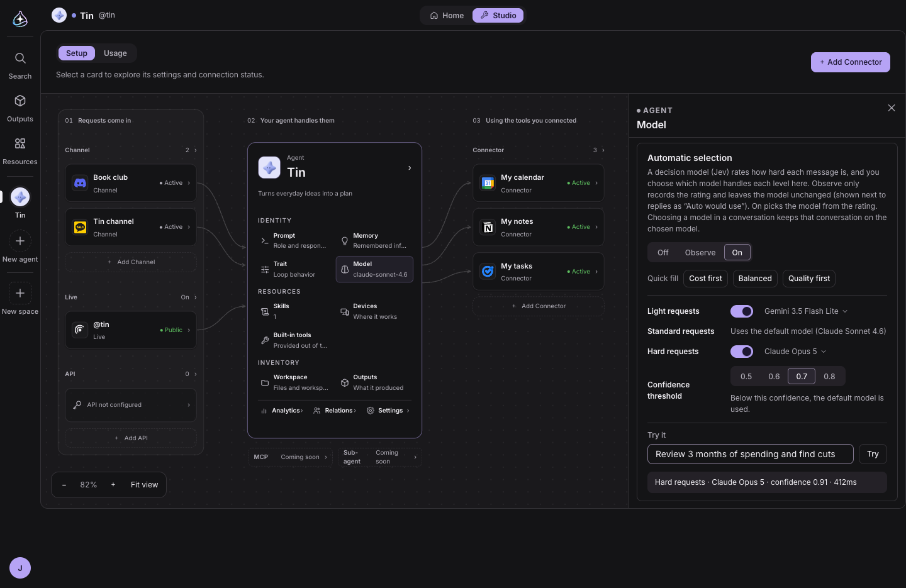The height and width of the screenshot is (588, 906).
Task: Click the KakaoTalk icon on Tin channel card
Action: [80, 227]
